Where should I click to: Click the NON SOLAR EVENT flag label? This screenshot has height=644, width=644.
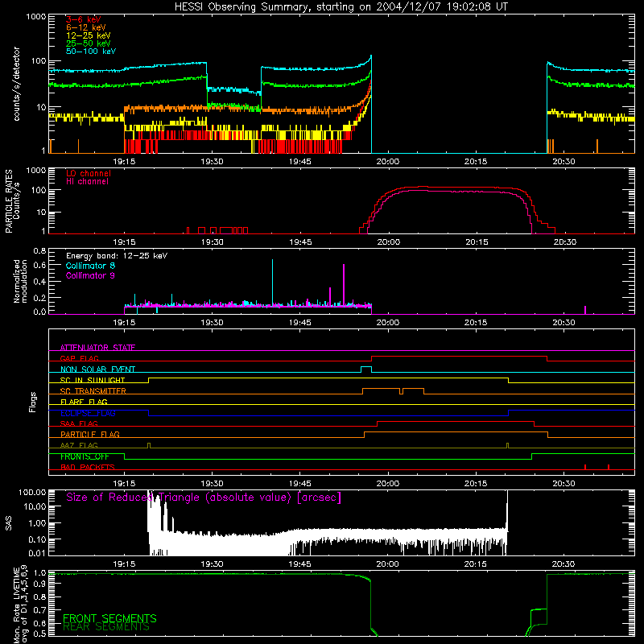[x=97, y=369]
